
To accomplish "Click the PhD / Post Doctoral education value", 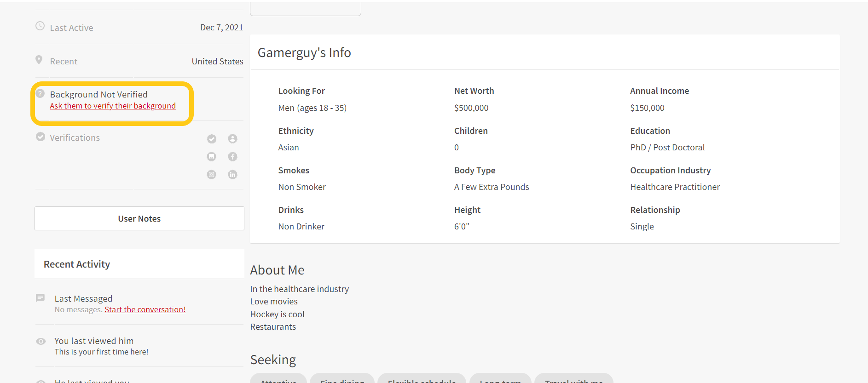I will [667, 147].
